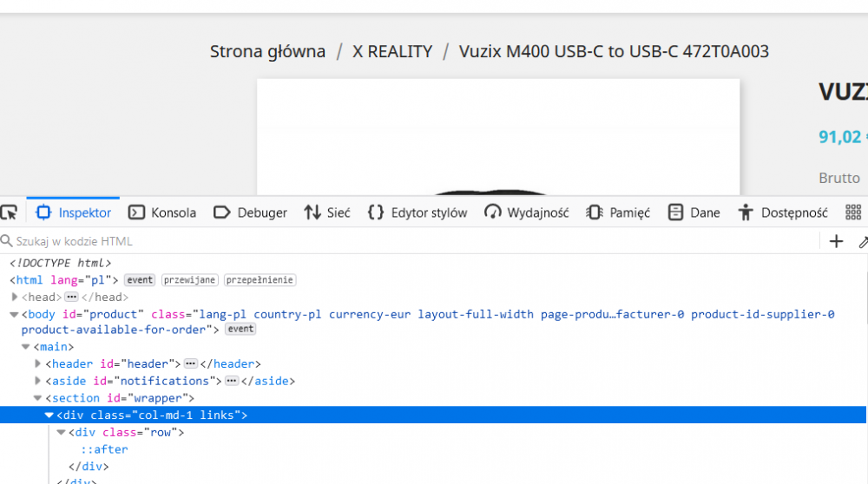The image size is (868, 484).
Task: Click ellipsis badge in head element
Action: pos(71,297)
